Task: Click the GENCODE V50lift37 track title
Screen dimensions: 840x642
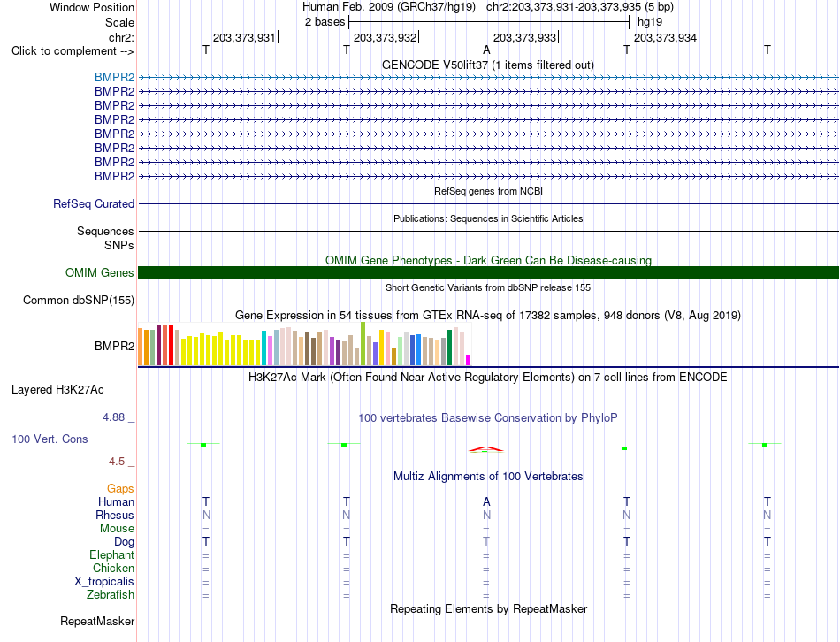Action: coord(487,65)
